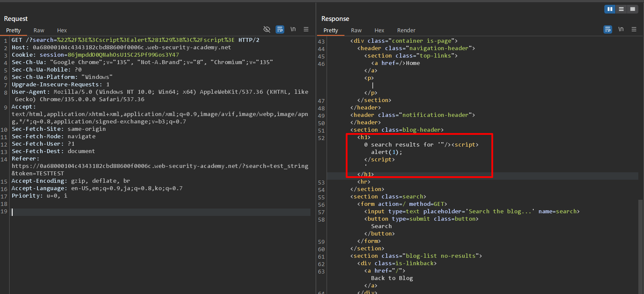
Task: Click Sec-Fetch-Dest: document line
Action: (x=53, y=151)
